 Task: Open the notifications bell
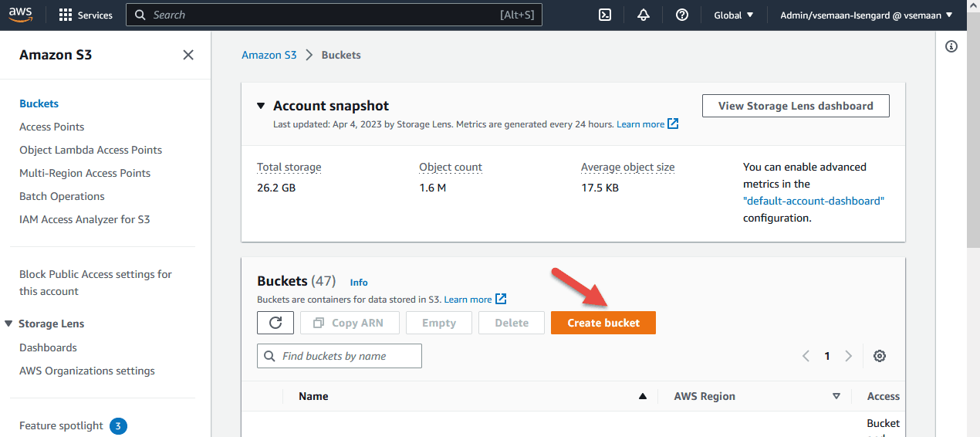(644, 15)
